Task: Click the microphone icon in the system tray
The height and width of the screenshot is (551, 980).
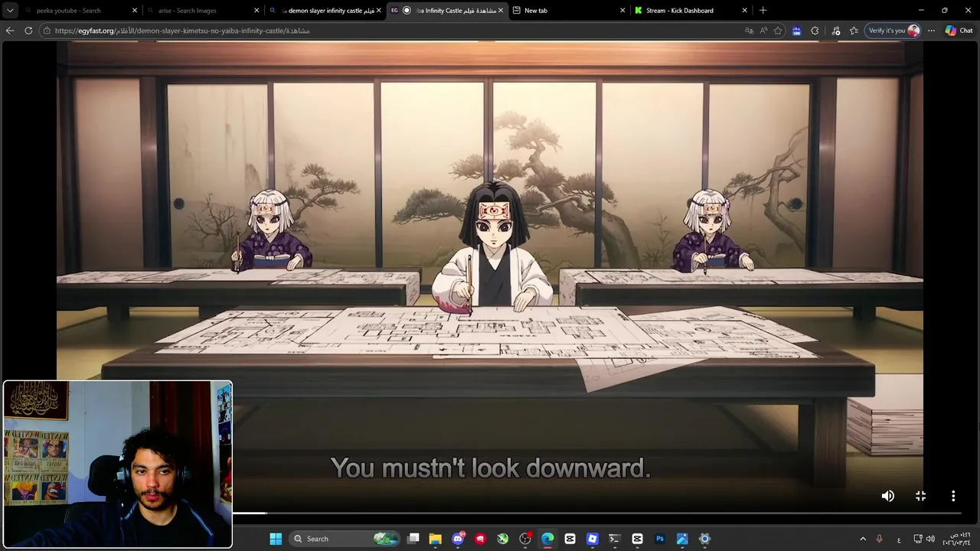Action: coord(879,539)
